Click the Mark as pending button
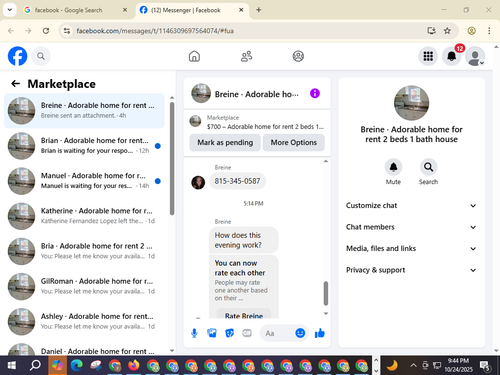Viewport: 500px width, 375px height. pos(225,142)
